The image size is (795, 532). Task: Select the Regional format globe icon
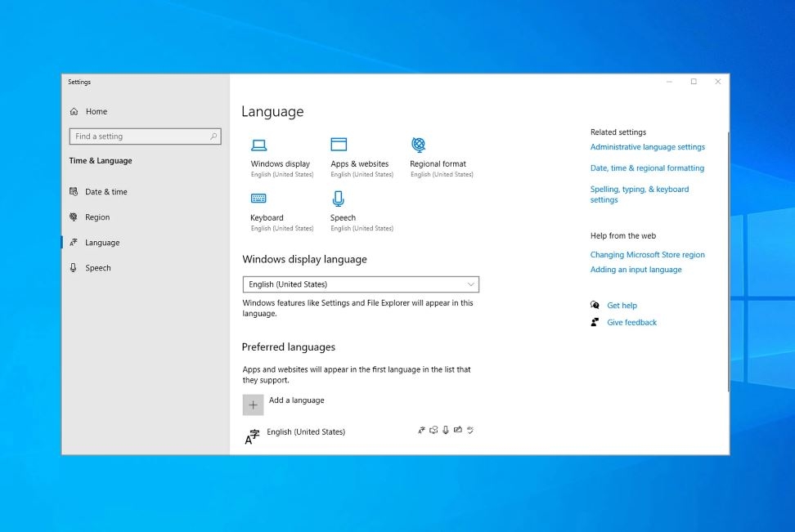417,143
